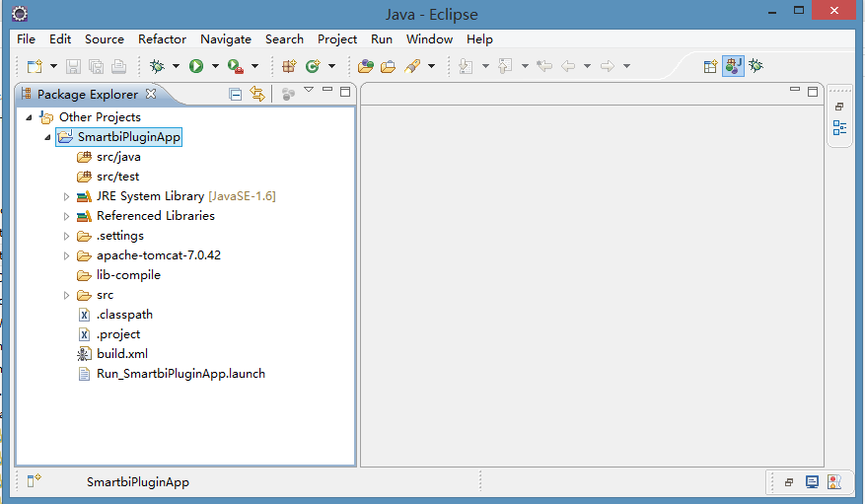
Task: Click the Print toolbar icon
Action: pyautogui.click(x=118, y=66)
